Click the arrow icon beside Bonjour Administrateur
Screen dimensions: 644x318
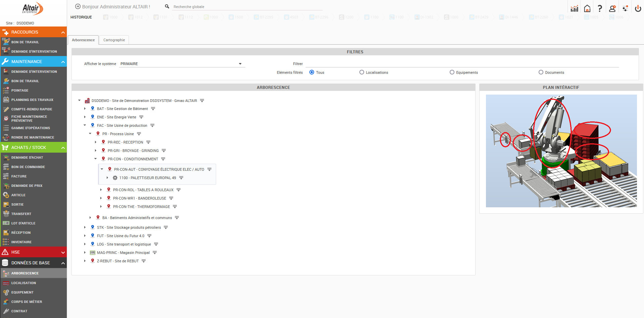point(78,6)
